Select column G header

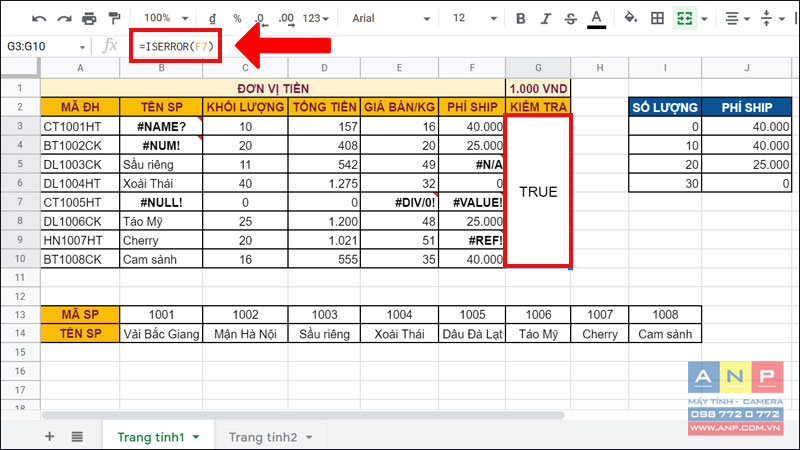tap(538, 68)
